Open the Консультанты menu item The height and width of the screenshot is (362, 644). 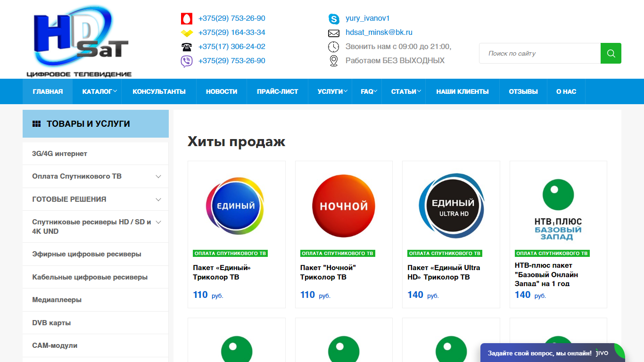[x=159, y=91]
